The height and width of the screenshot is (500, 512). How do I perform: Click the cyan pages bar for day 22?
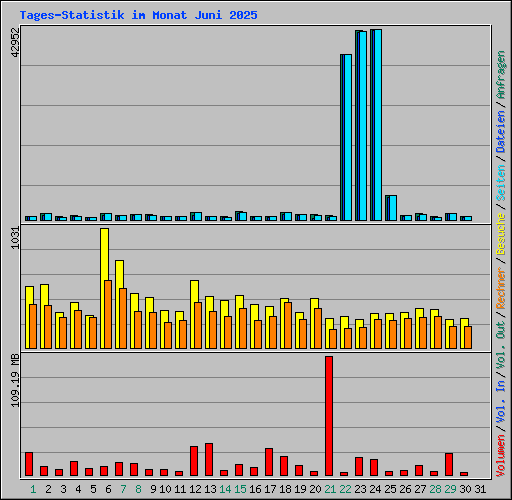coord(348,137)
